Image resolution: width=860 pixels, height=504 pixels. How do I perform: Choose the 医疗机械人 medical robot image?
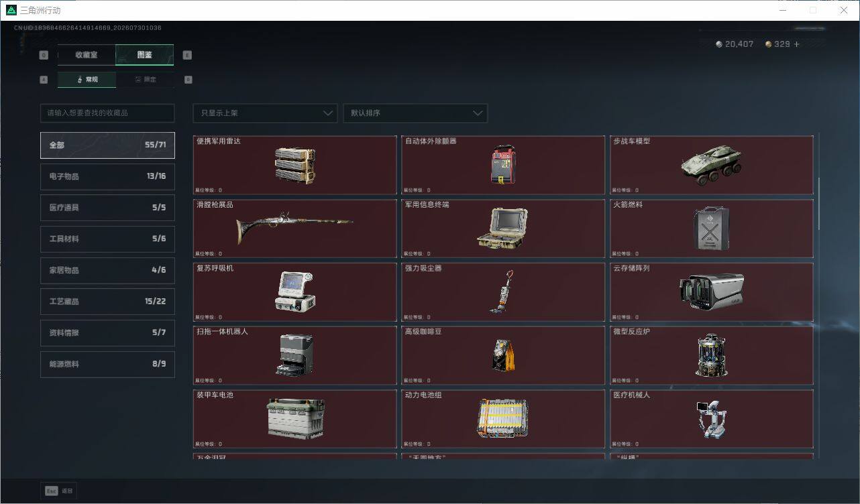pyautogui.click(x=711, y=419)
